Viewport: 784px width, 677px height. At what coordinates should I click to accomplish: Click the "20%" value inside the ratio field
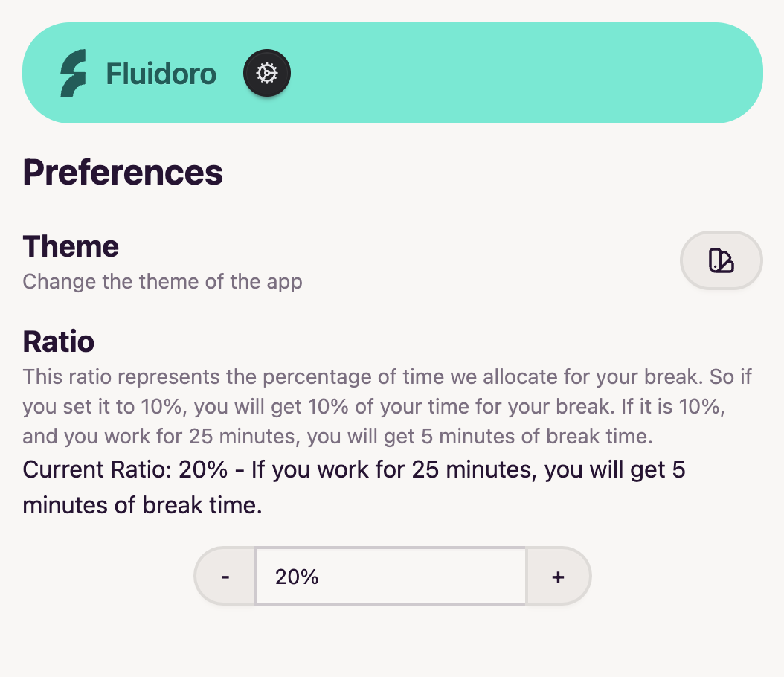pos(297,577)
